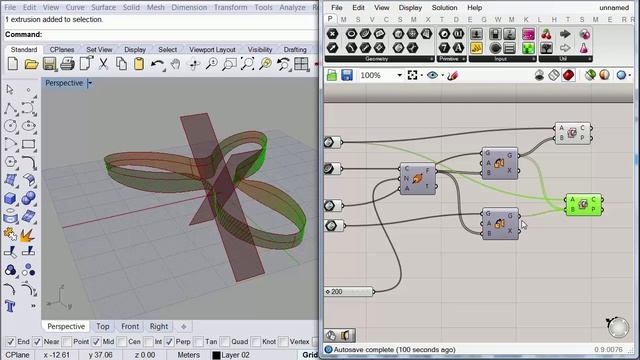The width and height of the screenshot is (640, 360).
Task: Toggle the Perp osnap checkbox
Action: point(169,341)
